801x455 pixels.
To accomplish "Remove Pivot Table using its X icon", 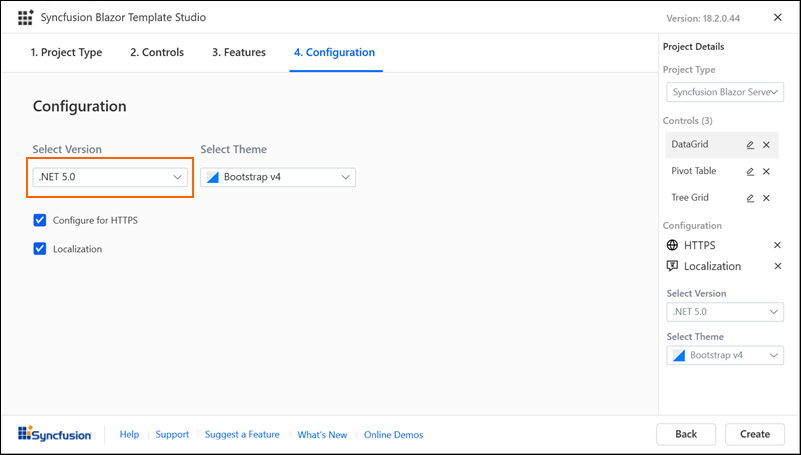I will coord(767,172).
